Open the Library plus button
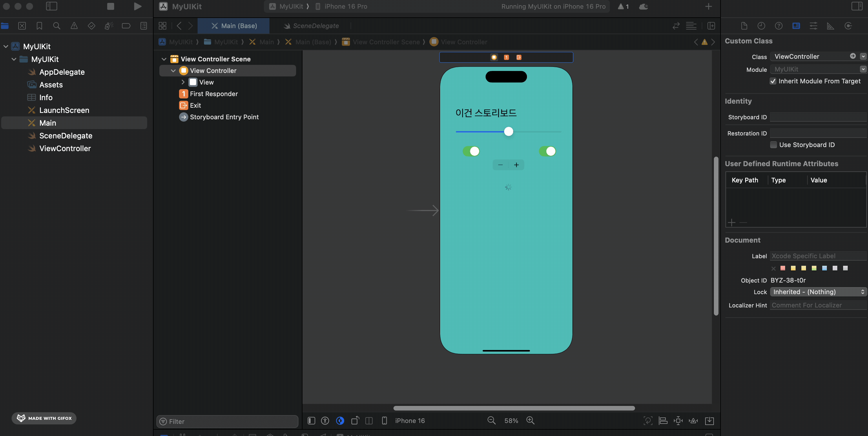Viewport: 868px width, 436px height. coord(708,6)
